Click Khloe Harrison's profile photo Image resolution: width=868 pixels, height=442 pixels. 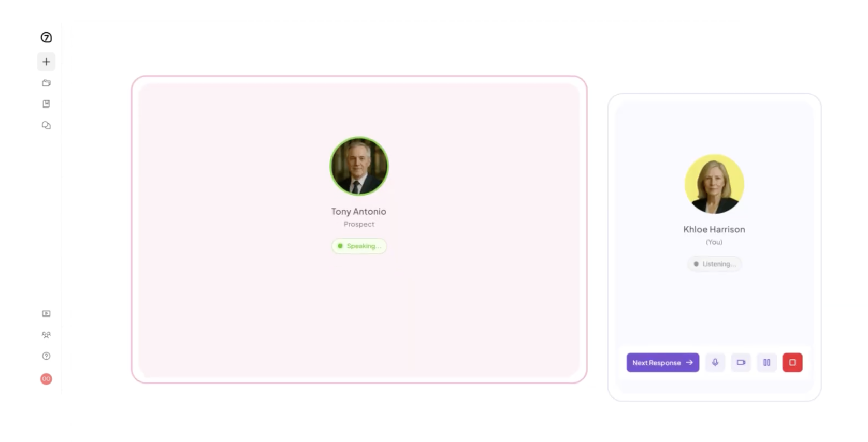click(x=714, y=184)
